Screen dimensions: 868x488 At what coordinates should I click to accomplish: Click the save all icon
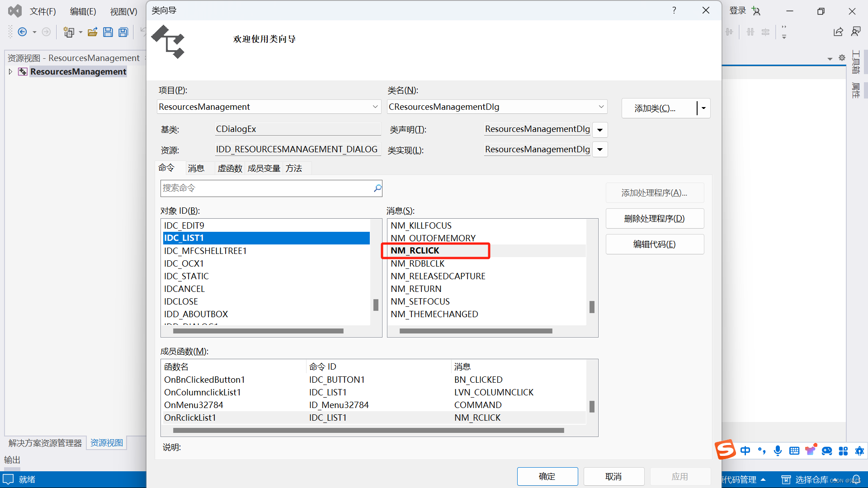pyautogui.click(x=123, y=32)
